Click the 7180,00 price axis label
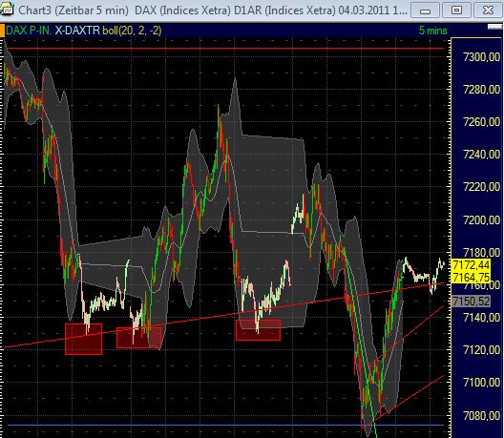Screen dimensions: 504x438 [x=481, y=253]
